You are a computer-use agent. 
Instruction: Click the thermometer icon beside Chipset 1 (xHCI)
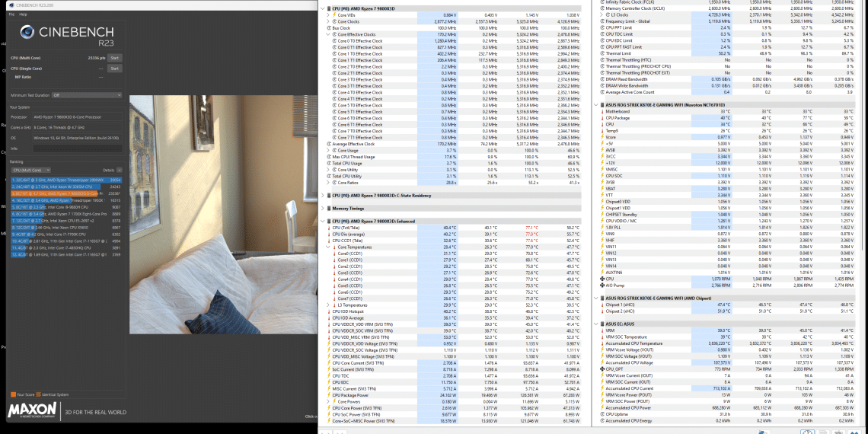[x=602, y=305]
